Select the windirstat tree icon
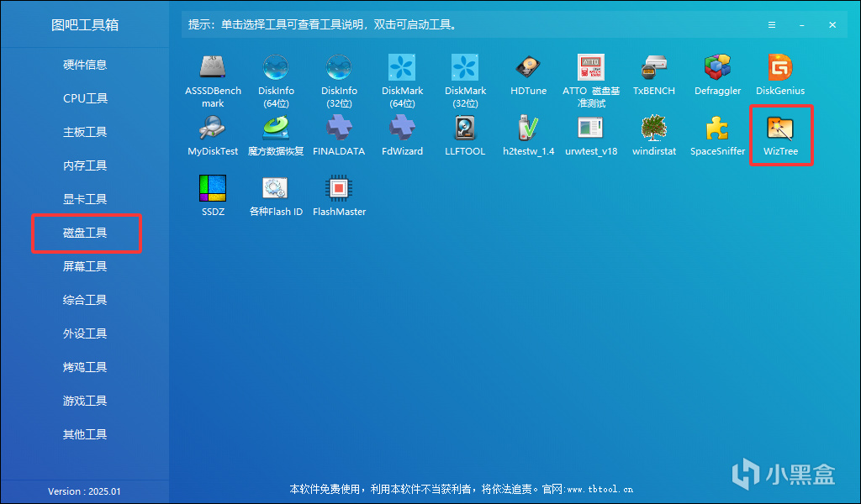The height and width of the screenshot is (504, 861). [x=654, y=129]
